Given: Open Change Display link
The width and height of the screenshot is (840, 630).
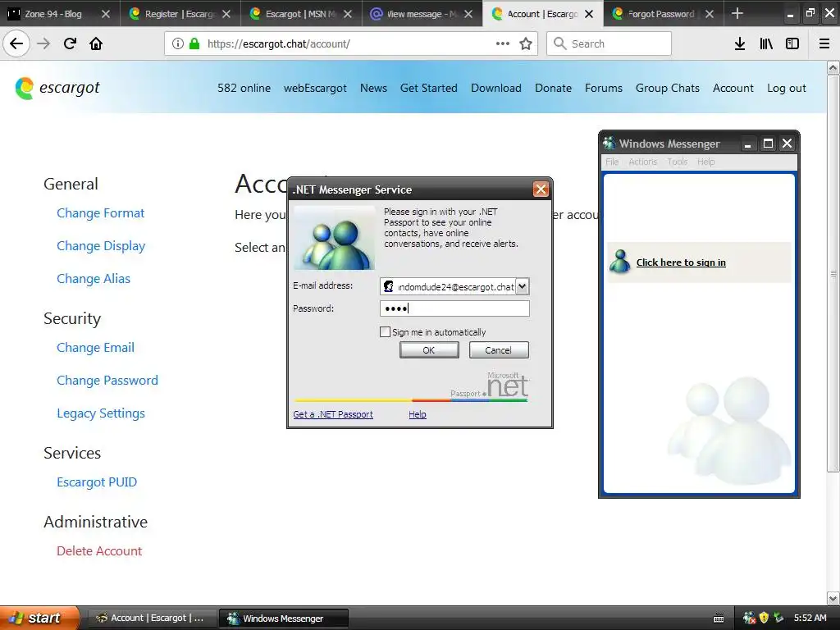Looking at the screenshot, I should (x=101, y=246).
